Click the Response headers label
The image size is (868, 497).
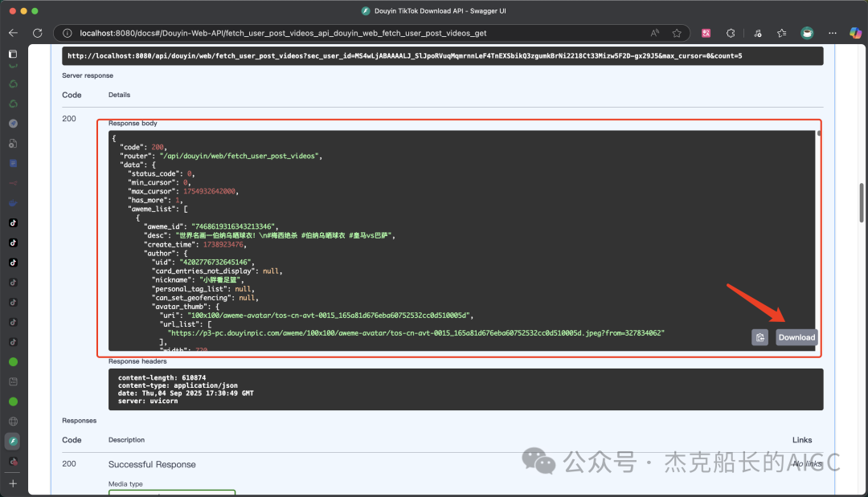[137, 361]
